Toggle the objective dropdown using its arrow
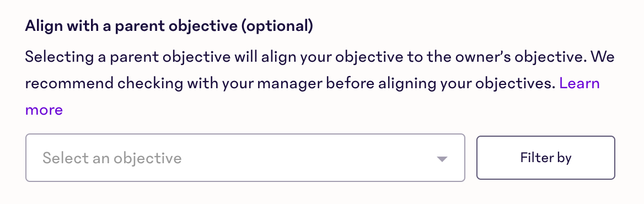This screenshot has width=644, height=204. coord(442,159)
